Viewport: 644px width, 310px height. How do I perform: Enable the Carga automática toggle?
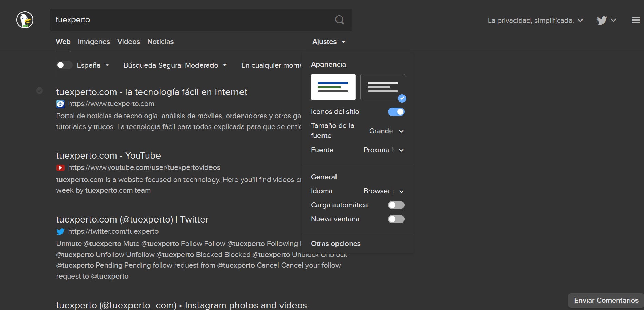396,205
